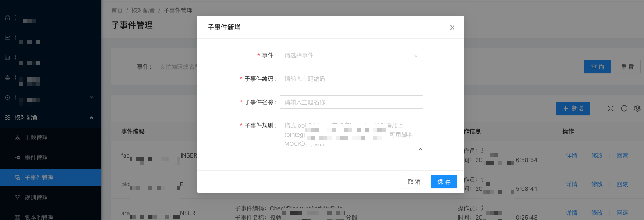
Task: Click 回滚 in the 16:58:54 row
Action: pos(622,155)
